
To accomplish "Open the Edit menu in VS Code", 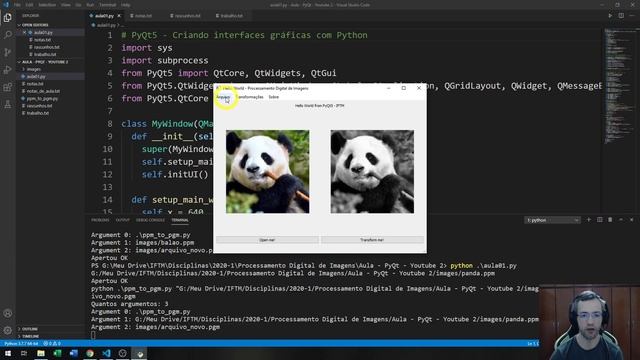I will (29, 5).
